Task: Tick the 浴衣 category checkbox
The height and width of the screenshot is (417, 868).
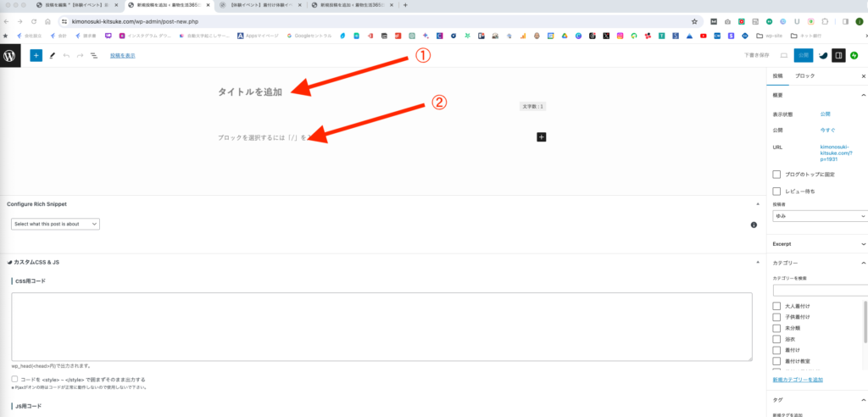Action: (x=776, y=339)
